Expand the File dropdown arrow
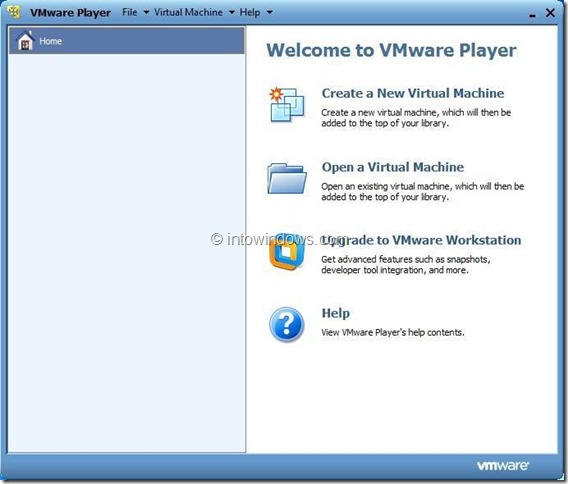Screen dimensions: 568x484 (146, 12)
